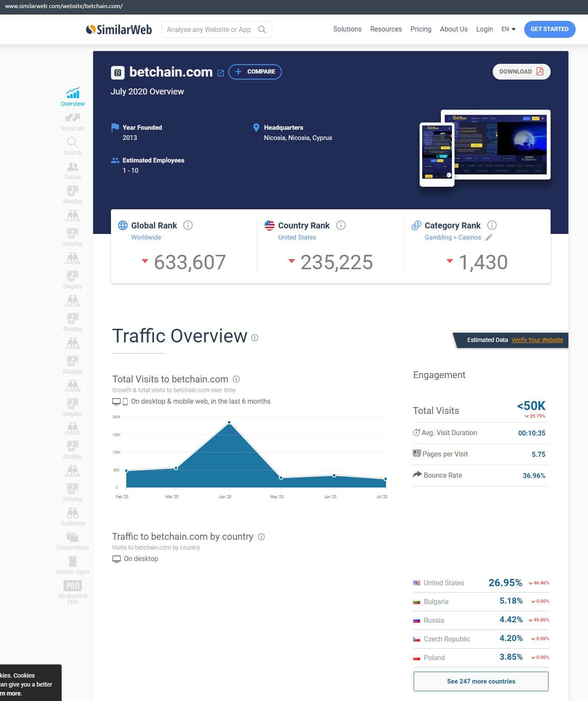Jump to the Audience sidebar section

click(x=73, y=517)
